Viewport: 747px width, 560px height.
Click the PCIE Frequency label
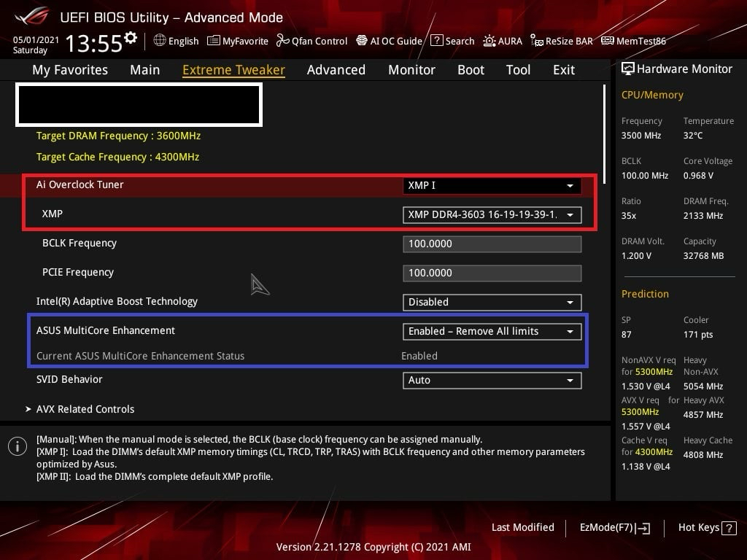point(78,273)
